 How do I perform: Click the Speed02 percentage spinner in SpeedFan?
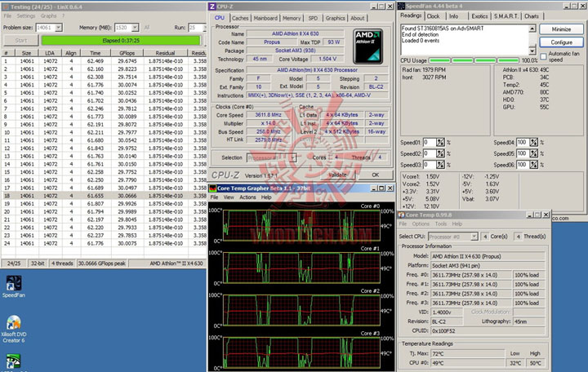[x=440, y=153]
